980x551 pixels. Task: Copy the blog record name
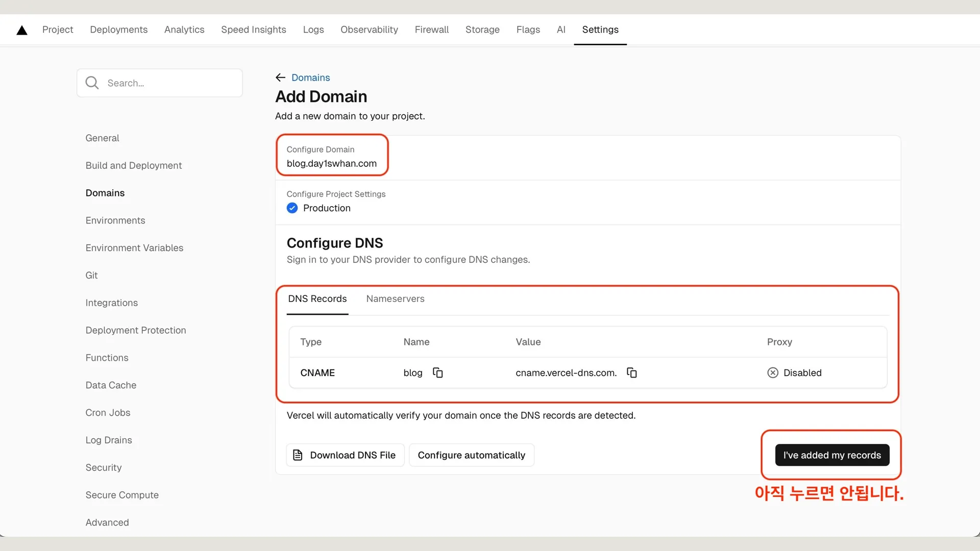[437, 373]
